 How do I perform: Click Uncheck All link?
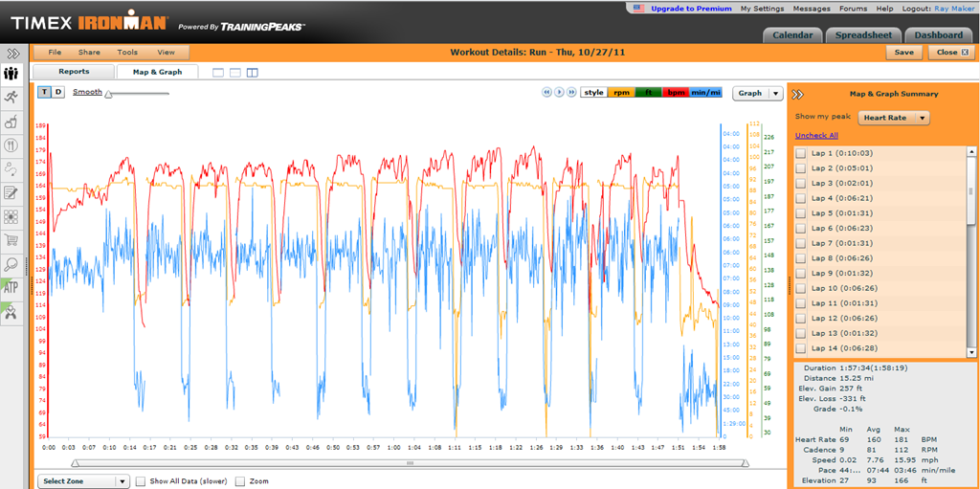816,136
